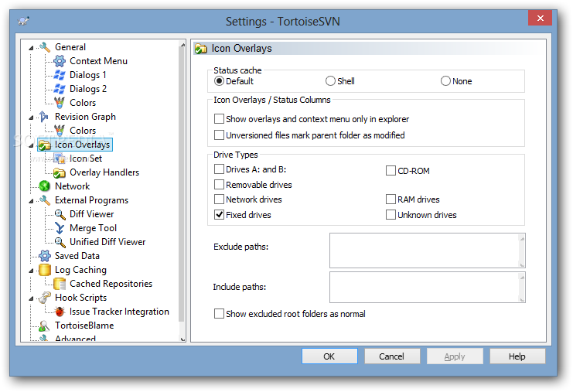Open the Network settings page
Viewport: 573px width, 392px height.
click(73, 186)
